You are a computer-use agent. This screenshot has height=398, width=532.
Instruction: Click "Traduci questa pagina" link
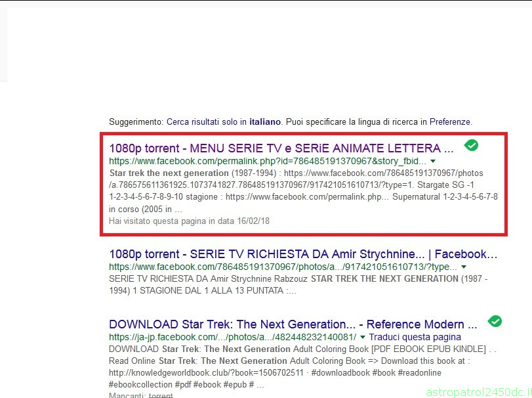click(x=415, y=337)
